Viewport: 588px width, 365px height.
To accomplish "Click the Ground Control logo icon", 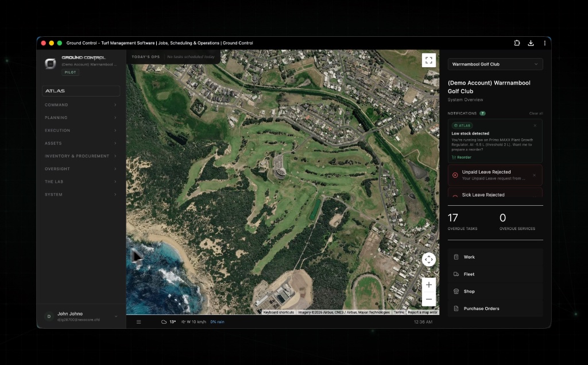I will click(x=51, y=63).
